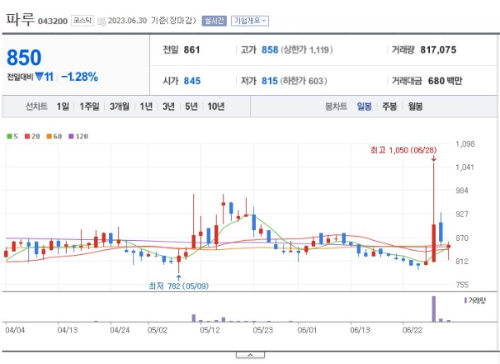500x364 pixels.
Task: Open the 기업개요 dropdown
Action: pyautogui.click(x=250, y=21)
